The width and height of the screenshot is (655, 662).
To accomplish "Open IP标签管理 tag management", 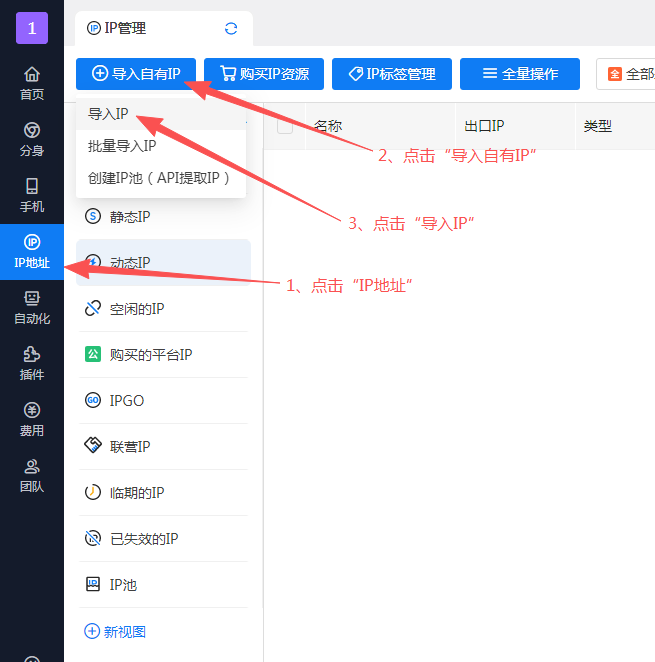I will (x=392, y=74).
